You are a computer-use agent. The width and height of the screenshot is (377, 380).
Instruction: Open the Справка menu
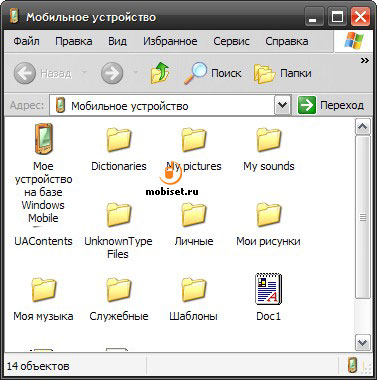287,41
